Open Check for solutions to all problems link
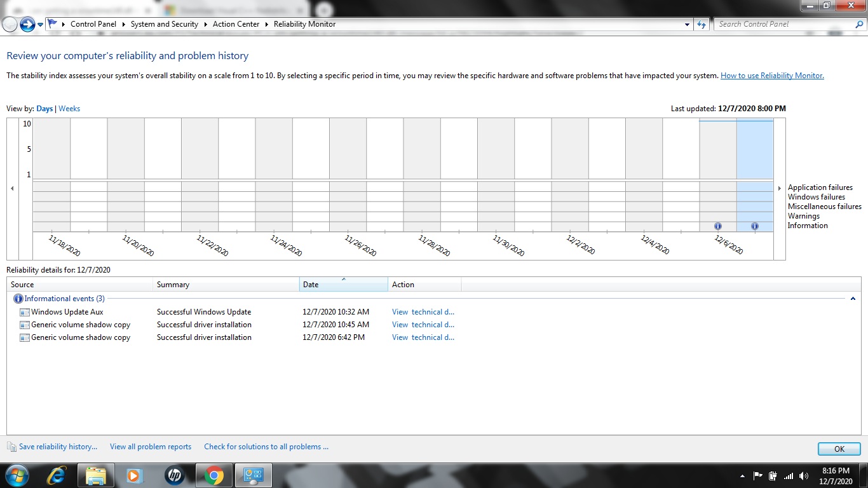868x488 pixels. pyautogui.click(x=266, y=447)
